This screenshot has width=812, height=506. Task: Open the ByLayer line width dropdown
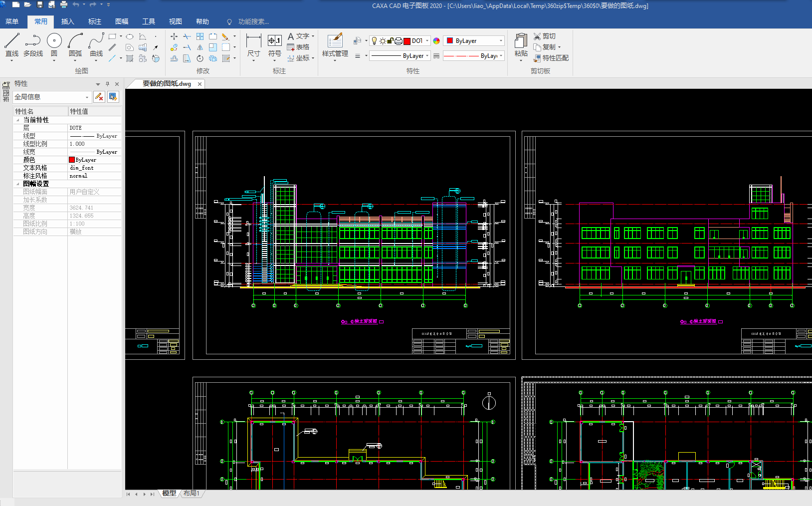click(400, 56)
